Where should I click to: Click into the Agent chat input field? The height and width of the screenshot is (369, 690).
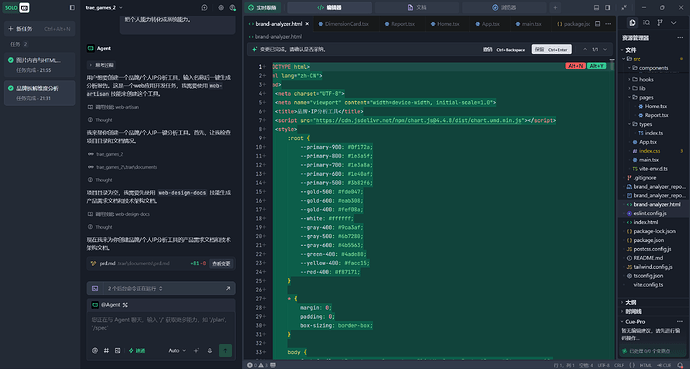click(x=161, y=324)
